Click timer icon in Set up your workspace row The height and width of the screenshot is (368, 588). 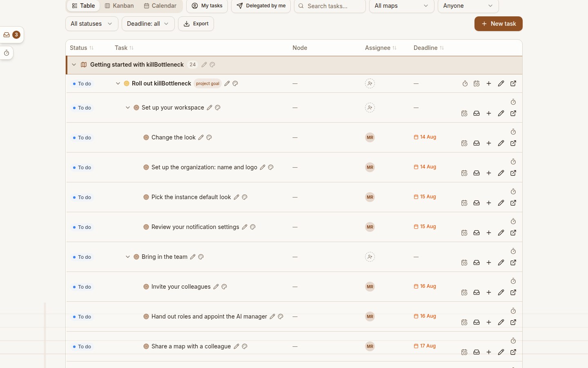[513, 102]
